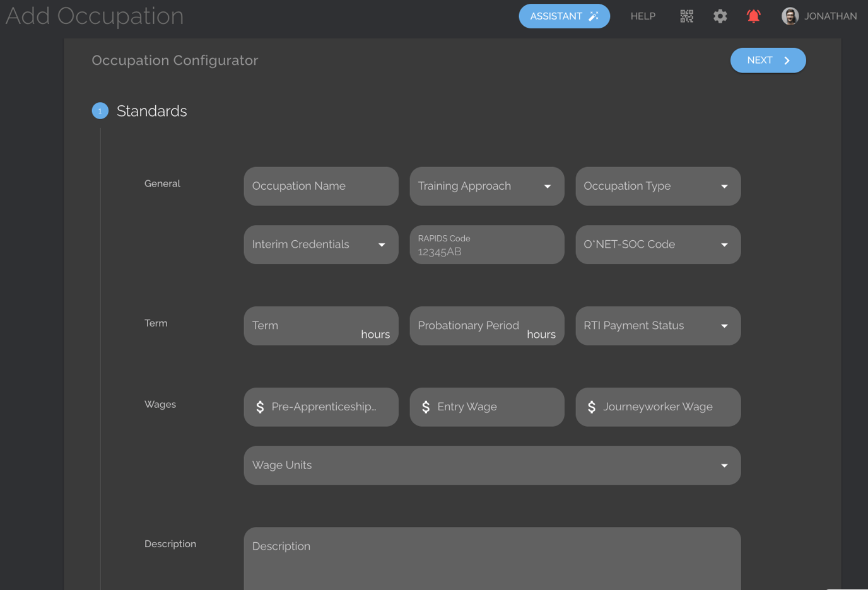Click the ASSISTANT magic wand icon
Image resolution: width=868 pixels, height=590 pixels.
(x=594, y=16)
